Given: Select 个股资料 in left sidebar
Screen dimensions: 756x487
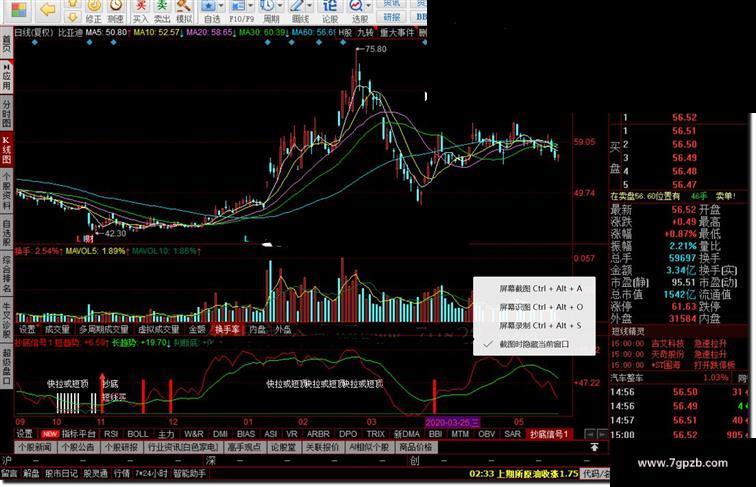Looking at the screenshot, I should (6, 191).
